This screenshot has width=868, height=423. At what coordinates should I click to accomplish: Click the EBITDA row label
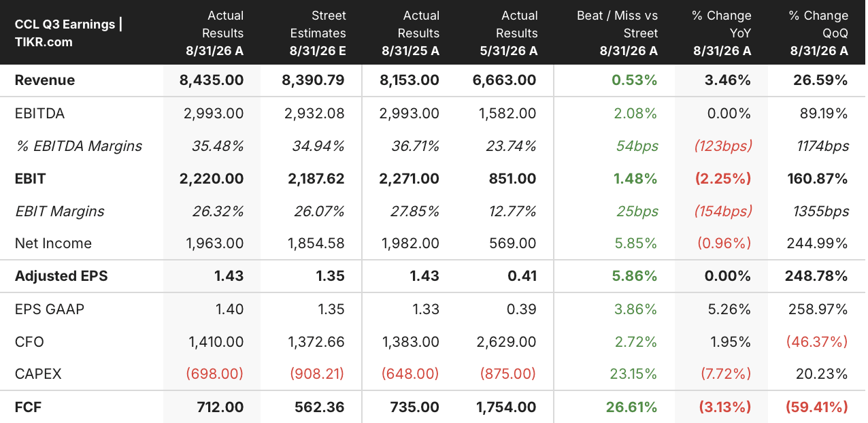[x=39, y=114]
